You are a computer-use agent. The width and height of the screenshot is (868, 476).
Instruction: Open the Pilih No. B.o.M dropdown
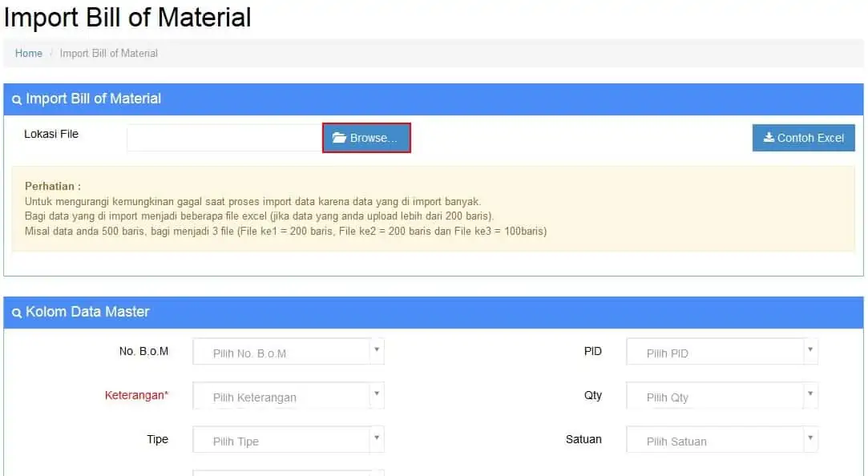pyautogui.click(x=289, y=352)
